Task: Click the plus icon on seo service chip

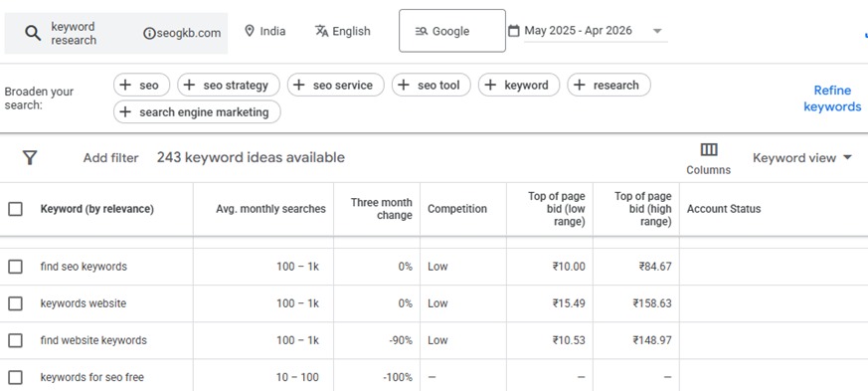Action: pyautogui.click(x=299, y=86)
